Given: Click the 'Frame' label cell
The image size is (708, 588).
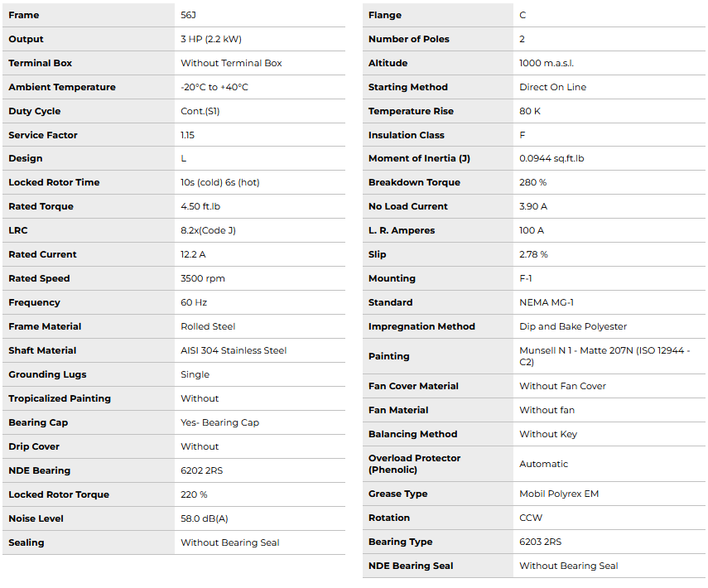Looking at the screenshot, I should click(x=24, y=15).
